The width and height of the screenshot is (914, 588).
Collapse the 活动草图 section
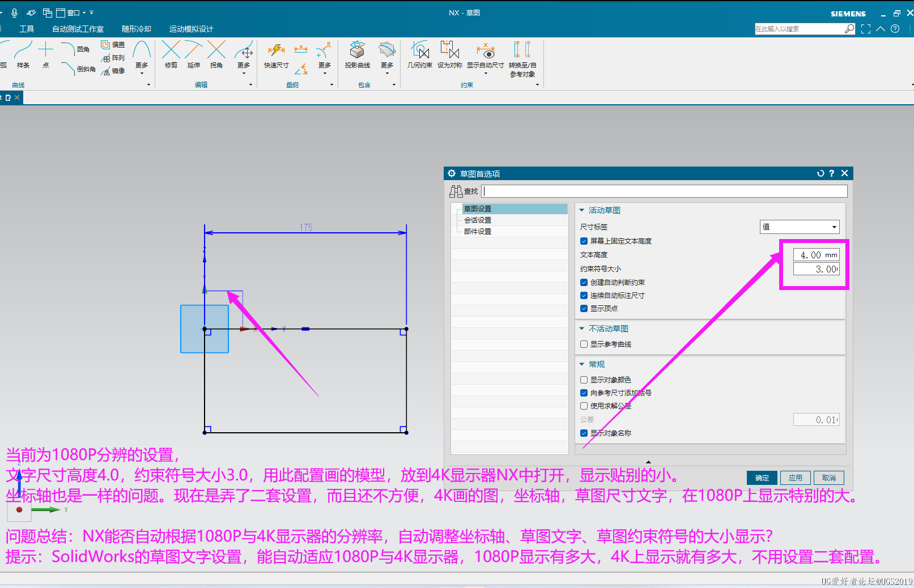581,210
